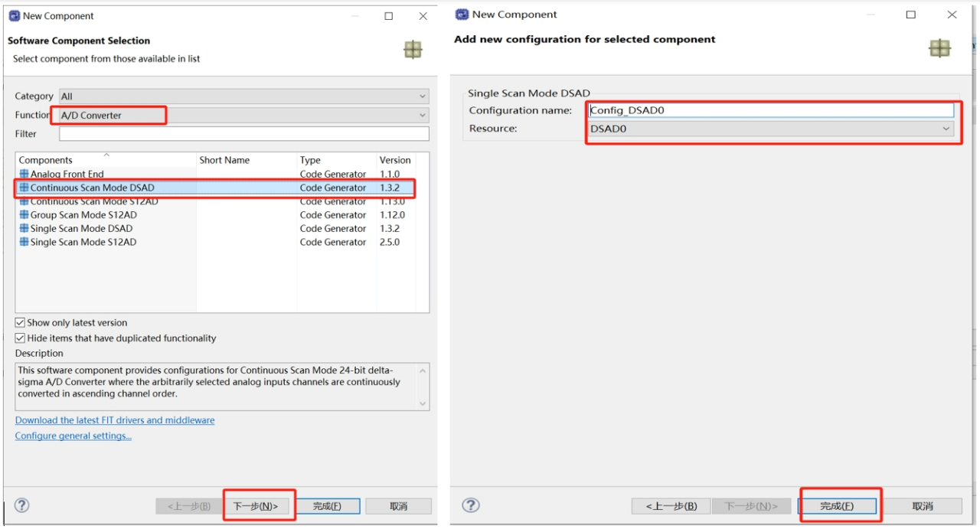Toggle Show only latest version checkbox

[x=20, y=323]
